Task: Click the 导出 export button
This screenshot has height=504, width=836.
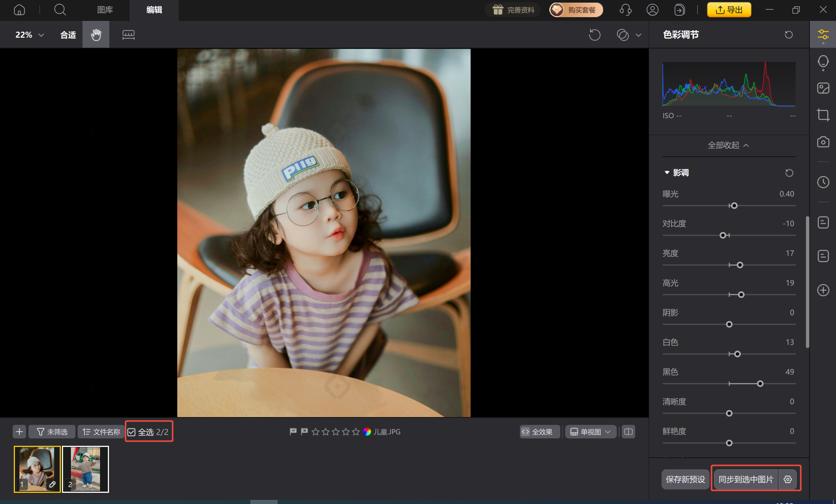Action: click(x=729, y=10)
